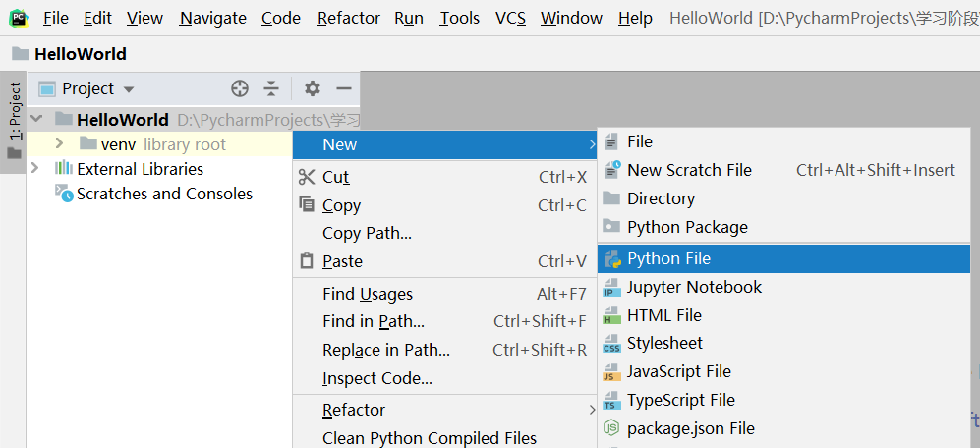Open the File menu
Viewport: 980px width, 448px height.
point(56,18)
